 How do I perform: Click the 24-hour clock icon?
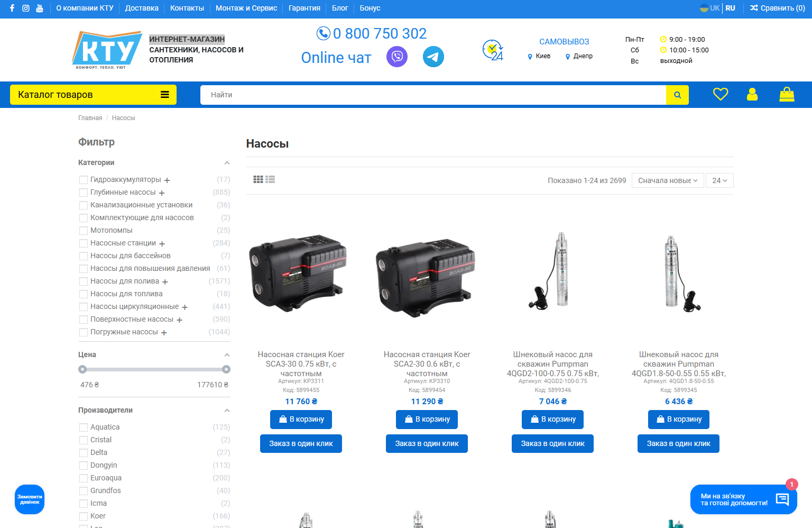[x=493, y=50]
